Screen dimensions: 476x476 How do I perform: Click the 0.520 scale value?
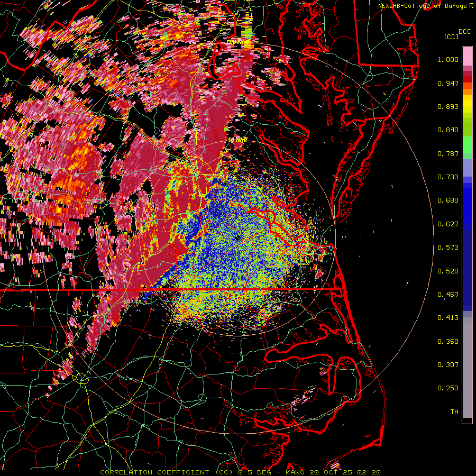(x=448, y=271)
